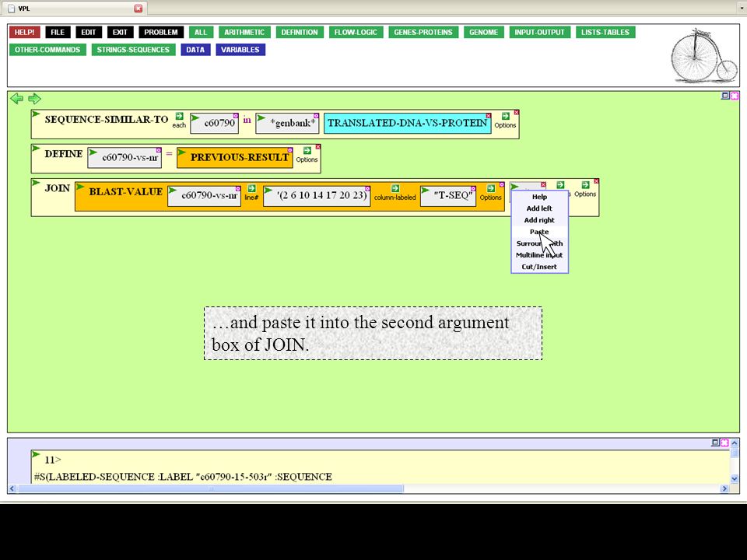The width and height of the screenshot is (747, 560).
Task: Open the ARITHMETIC palette menu
Action: tap(244, 33)
